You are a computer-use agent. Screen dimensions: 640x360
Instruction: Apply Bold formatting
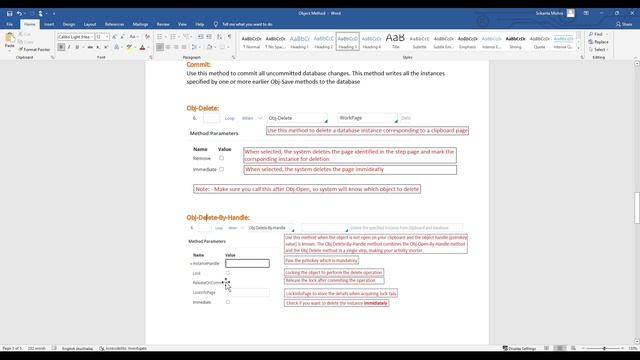point(61,47)
